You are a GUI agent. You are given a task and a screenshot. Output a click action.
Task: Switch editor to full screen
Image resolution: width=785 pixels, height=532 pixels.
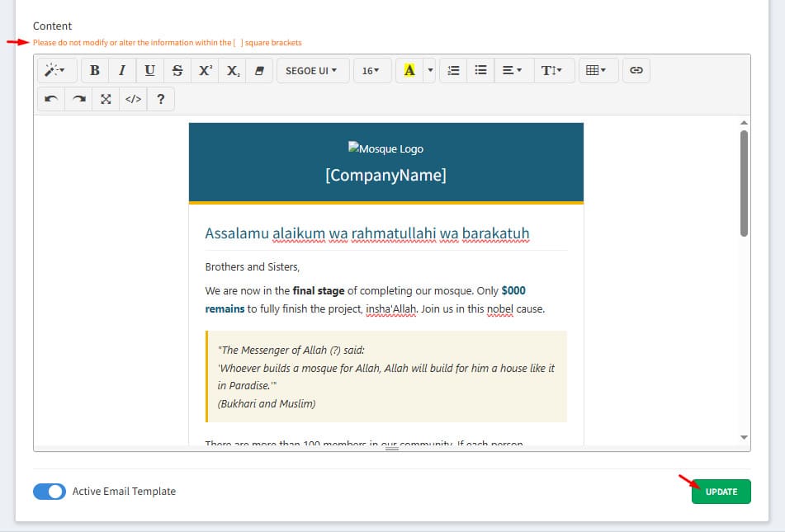pyautogui.click(x=106, y=99)
